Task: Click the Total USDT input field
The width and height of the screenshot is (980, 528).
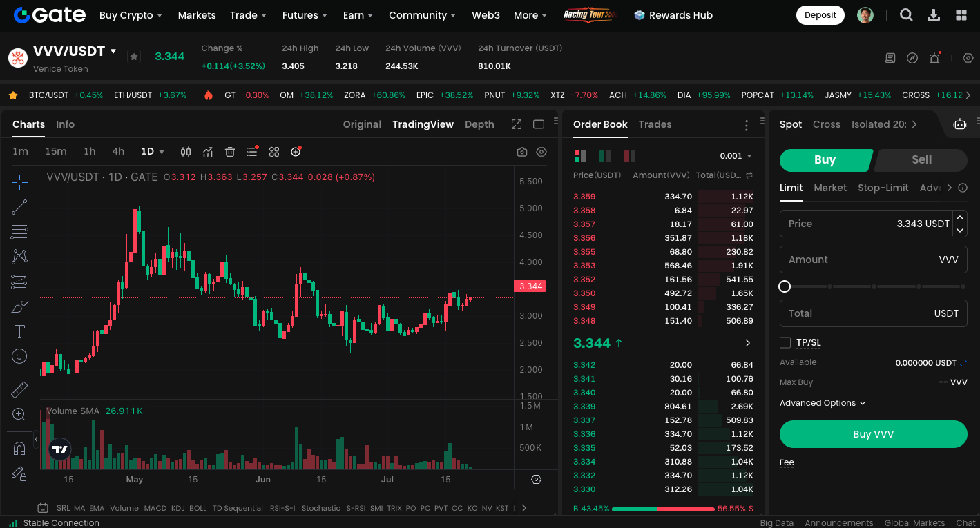Action: pyautogui.click(x=874, y=313)
